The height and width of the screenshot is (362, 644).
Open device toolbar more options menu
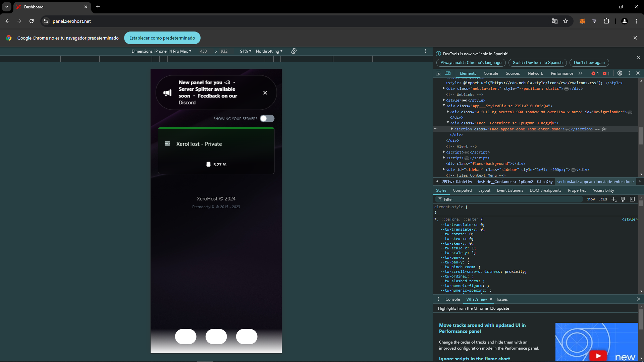[426, 51]
